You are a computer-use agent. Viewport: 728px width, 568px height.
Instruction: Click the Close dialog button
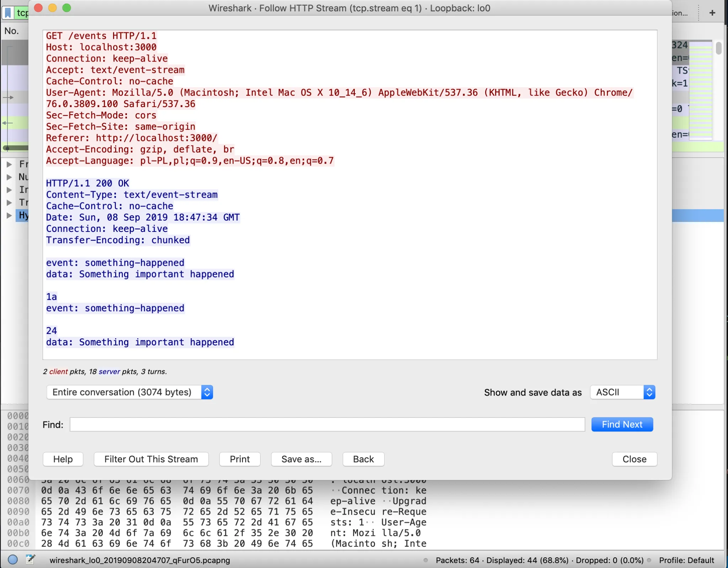(634, 459)
